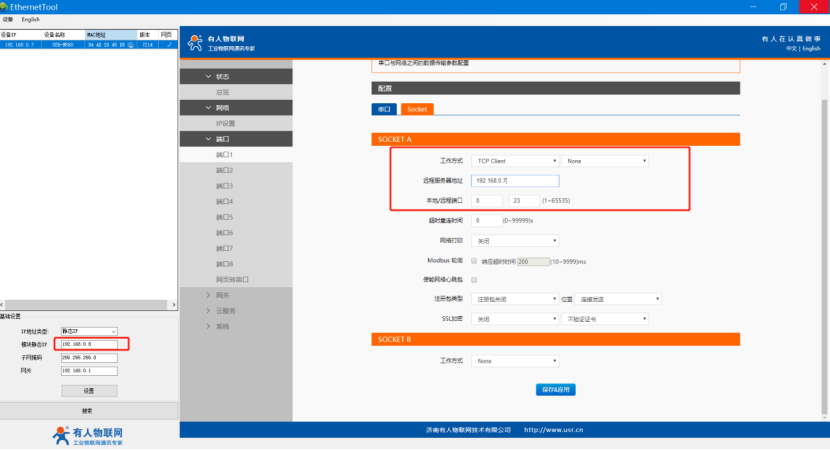Image resolution: width=830 pixels, height=450 pixels.
Task: Click the EthernetTool app icon in title bar
Action: (x=5, y=6)
